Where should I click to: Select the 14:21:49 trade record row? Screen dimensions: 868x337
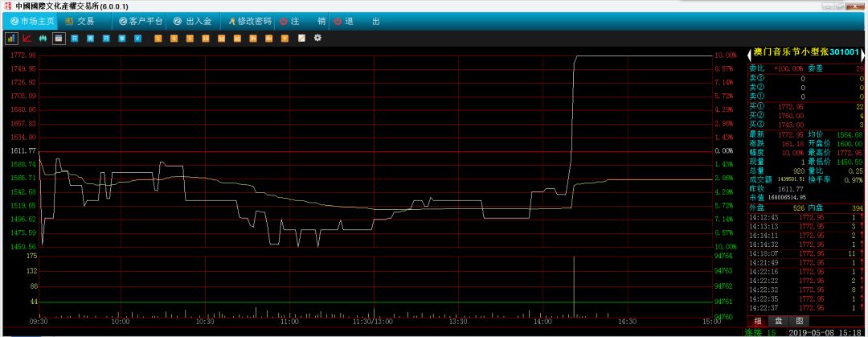805,263
